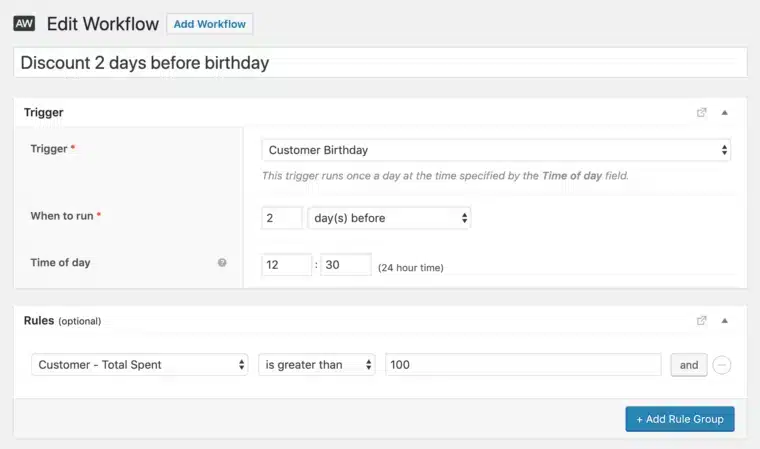Click the Add Workflow button
Image resolution: width=760 pixels, height=449 pixels.
[x=210, y=23]
